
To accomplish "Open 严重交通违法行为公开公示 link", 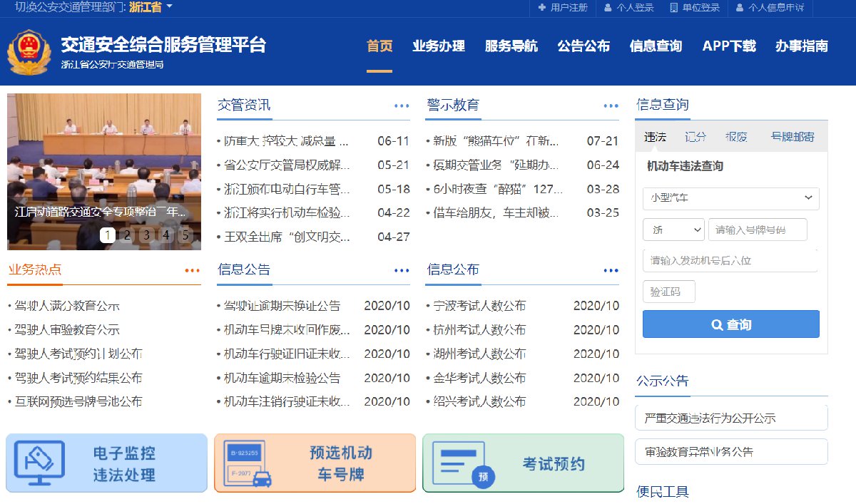I will [730, 418].
